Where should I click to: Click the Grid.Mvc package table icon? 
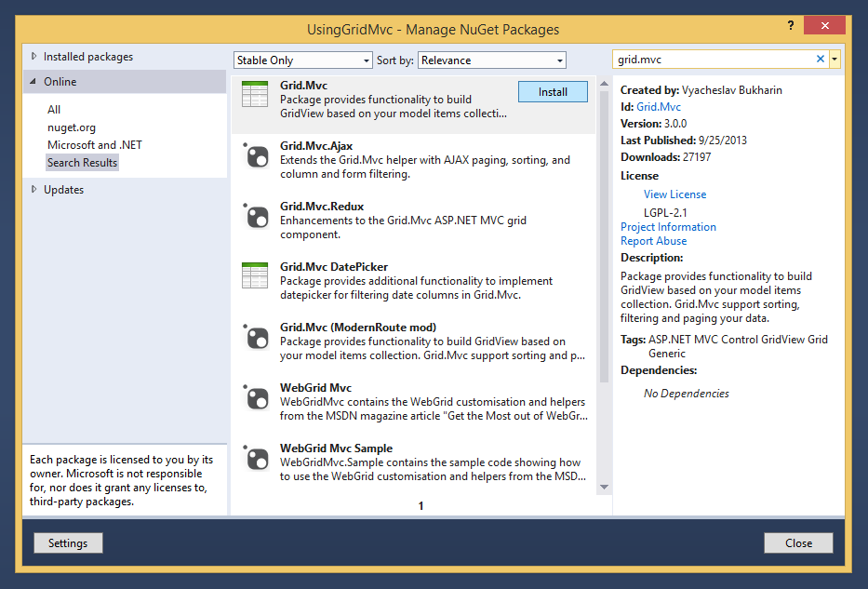coord(255,94)
